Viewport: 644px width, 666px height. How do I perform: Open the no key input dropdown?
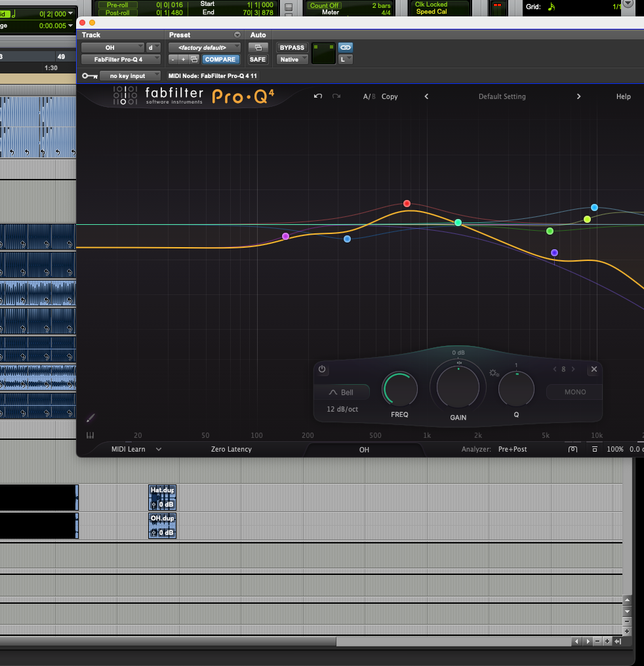point(130,76)
